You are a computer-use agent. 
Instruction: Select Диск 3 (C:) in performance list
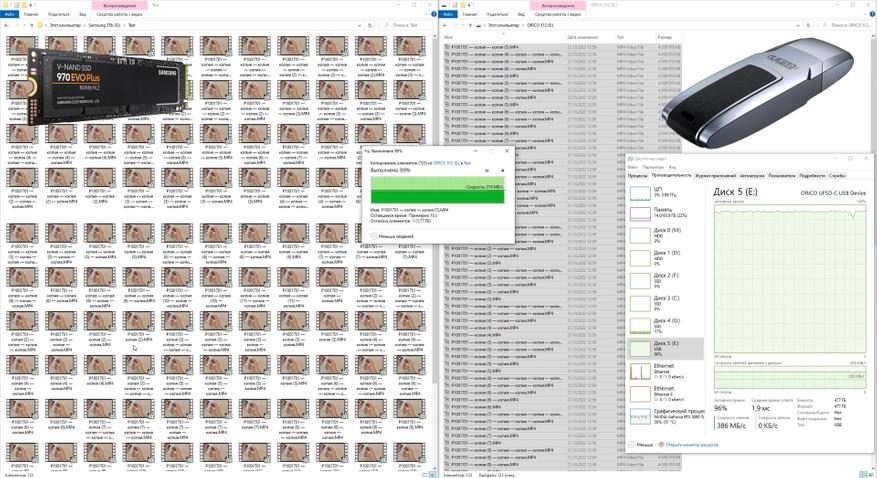pos(665,302)
